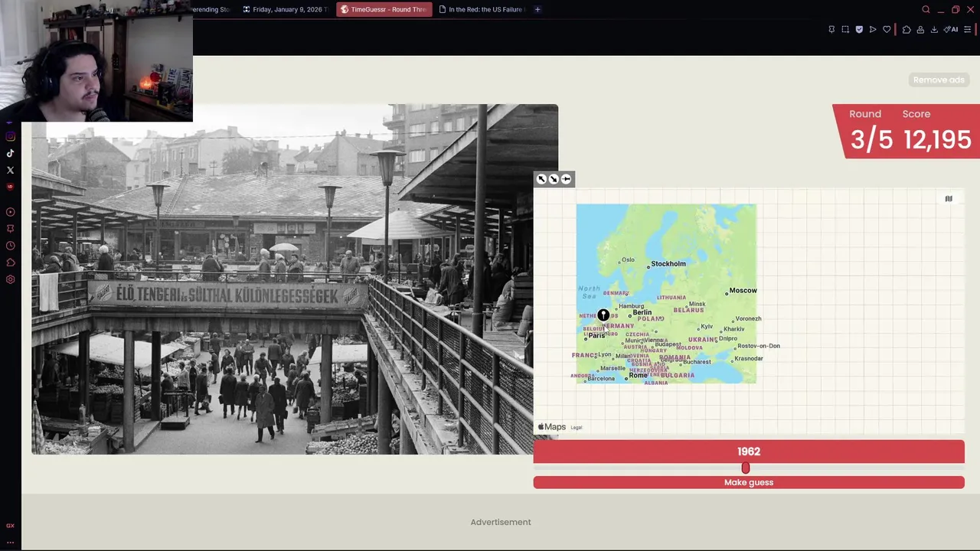Click Rome on the map
980x551 pixels.
[x=638, y=375]
